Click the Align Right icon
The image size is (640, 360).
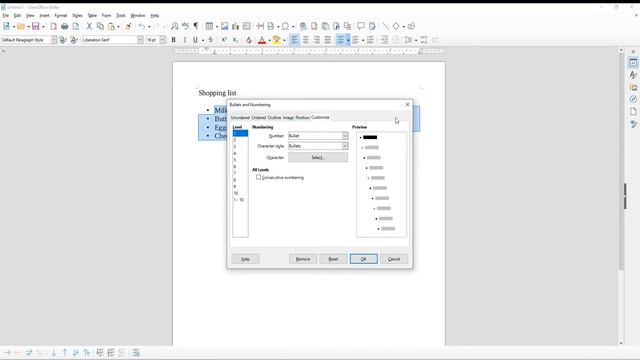(316, 40)
